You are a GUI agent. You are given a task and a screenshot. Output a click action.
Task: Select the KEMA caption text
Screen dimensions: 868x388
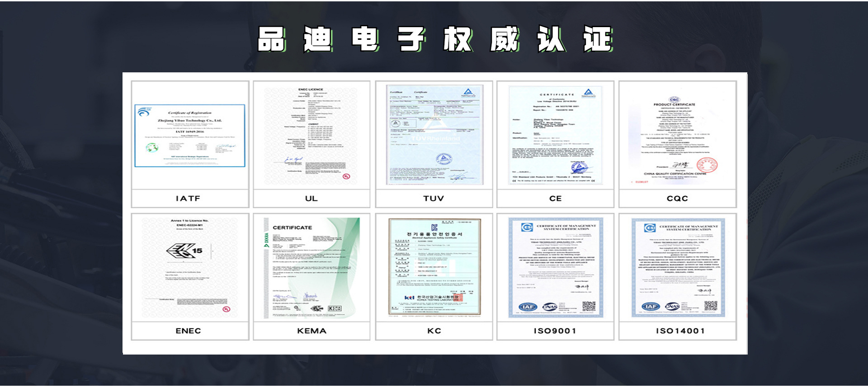pyautogui.click(x=311, y=331)
